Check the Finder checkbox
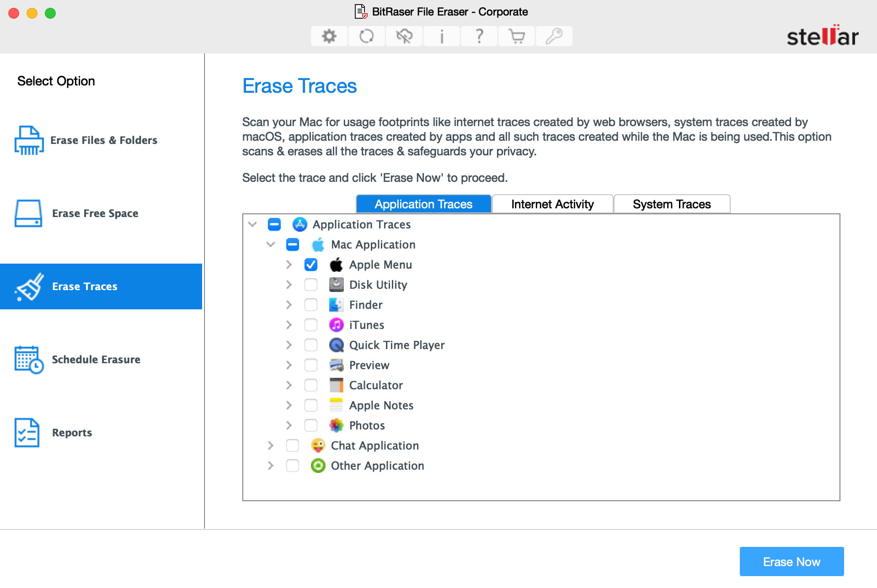This screenshot has width=877, height=588. point(311,305)
